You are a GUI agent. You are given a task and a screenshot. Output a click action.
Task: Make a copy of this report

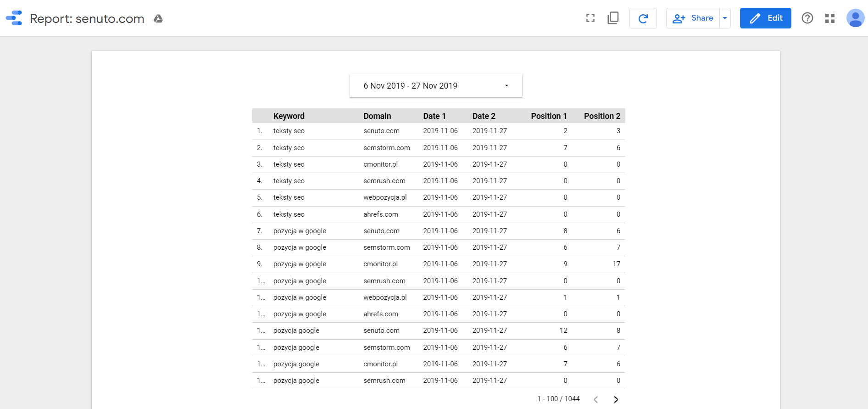[x=613, y=18]
